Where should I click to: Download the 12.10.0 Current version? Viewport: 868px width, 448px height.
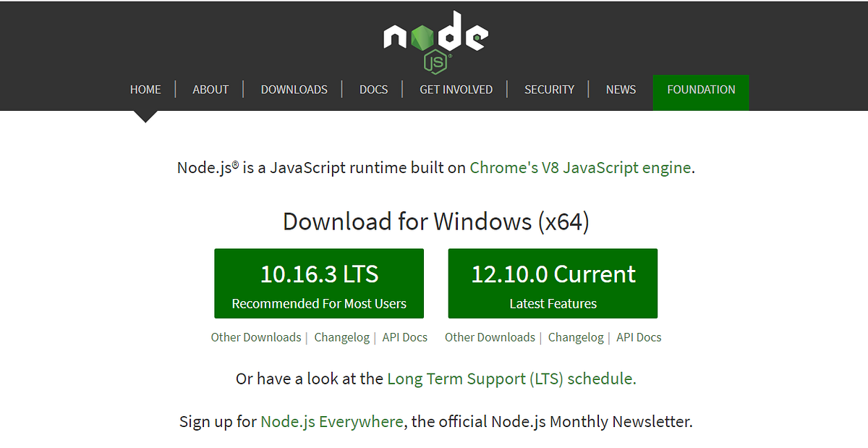[x=553, y=284]
